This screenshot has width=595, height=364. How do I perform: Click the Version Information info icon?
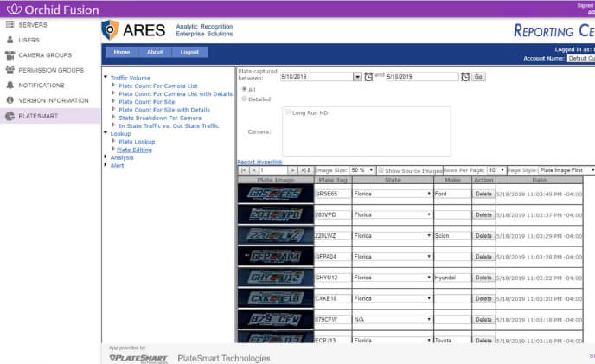point(10,100)
